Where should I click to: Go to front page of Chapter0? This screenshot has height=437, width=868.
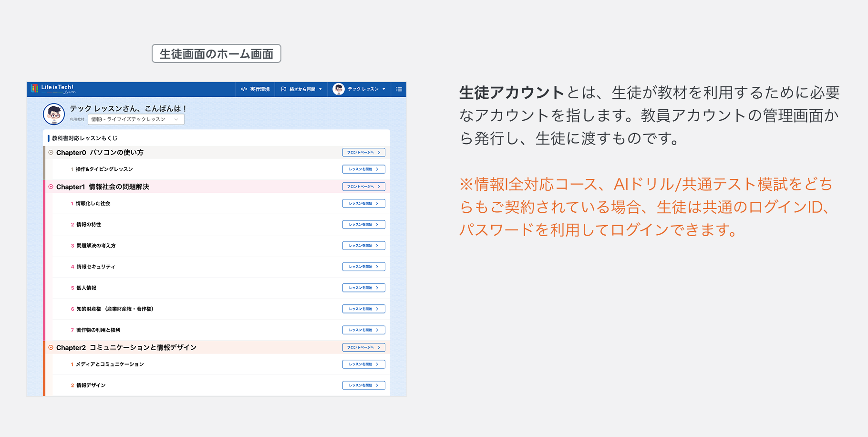point(363,153)
